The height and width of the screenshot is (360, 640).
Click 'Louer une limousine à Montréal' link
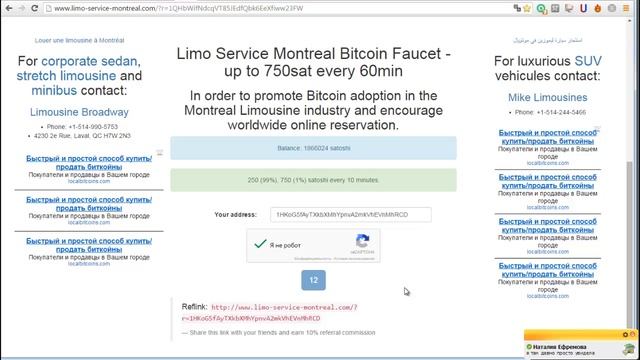[x=79, y=40]
